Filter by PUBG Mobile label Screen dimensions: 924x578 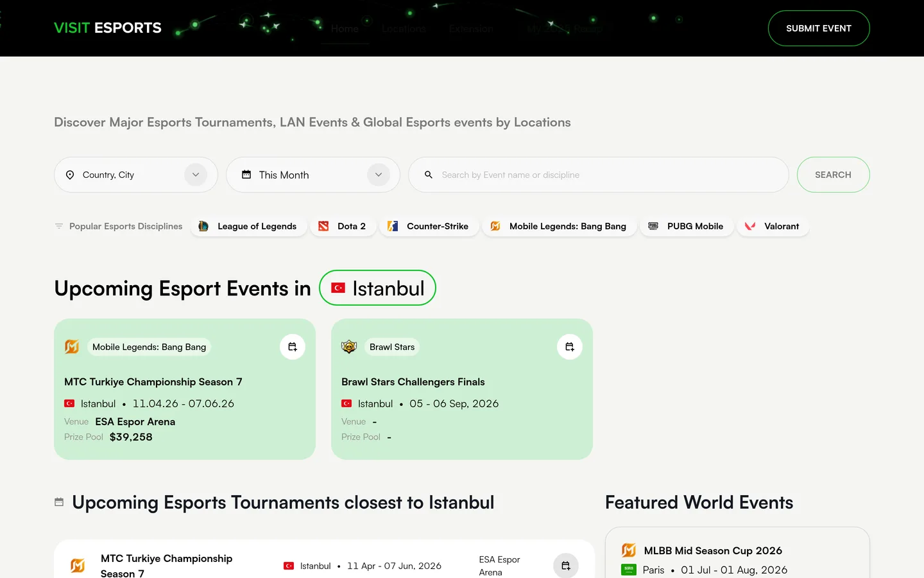(695, 226)
